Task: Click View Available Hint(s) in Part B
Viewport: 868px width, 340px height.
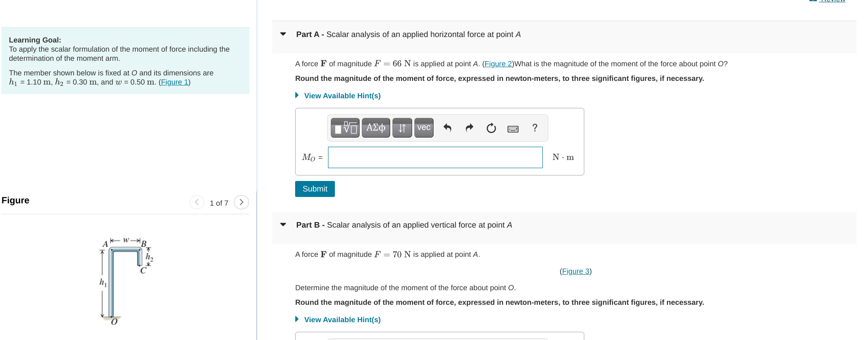Action: [342, 319]
